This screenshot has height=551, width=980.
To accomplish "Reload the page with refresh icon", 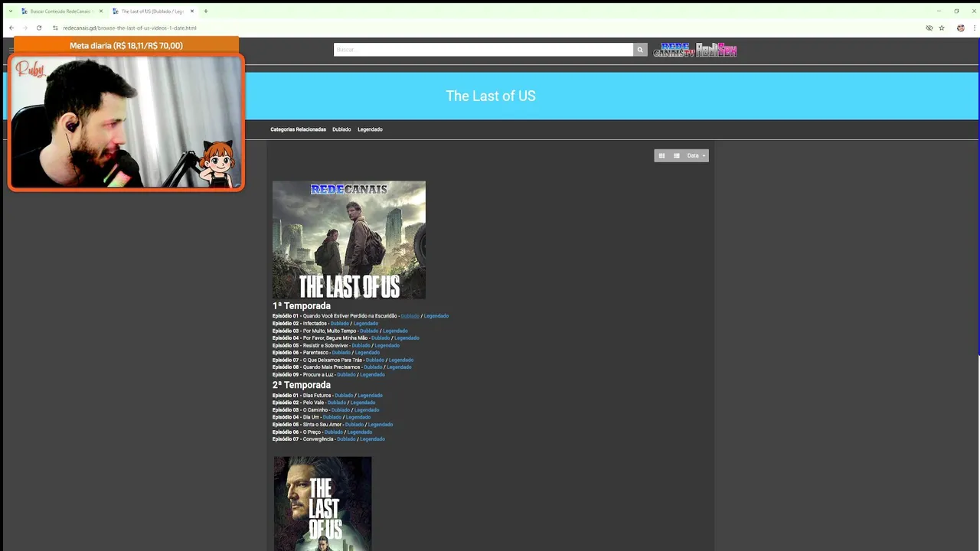I will [39, 28].
